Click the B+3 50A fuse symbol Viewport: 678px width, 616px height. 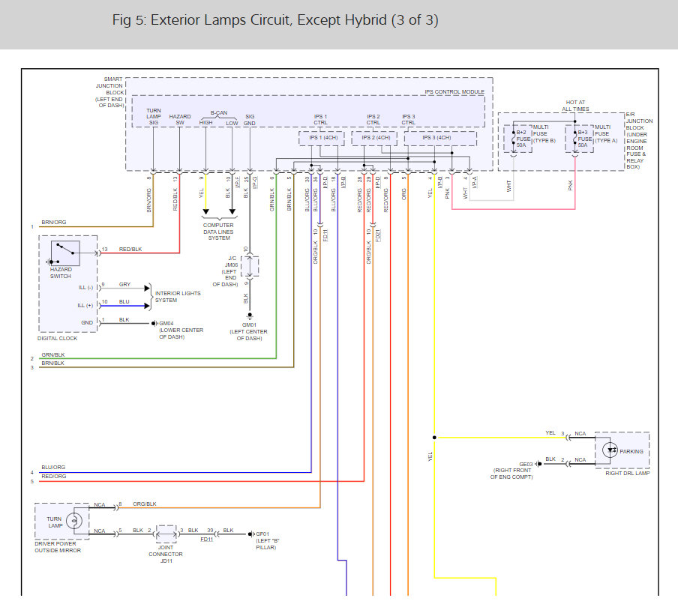coord(575,139)
